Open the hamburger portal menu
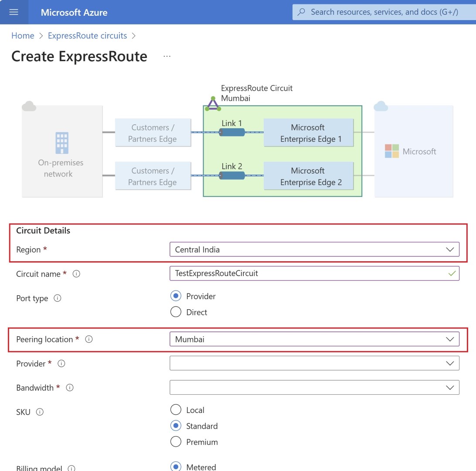476x471 pixels. pos(14,12)
